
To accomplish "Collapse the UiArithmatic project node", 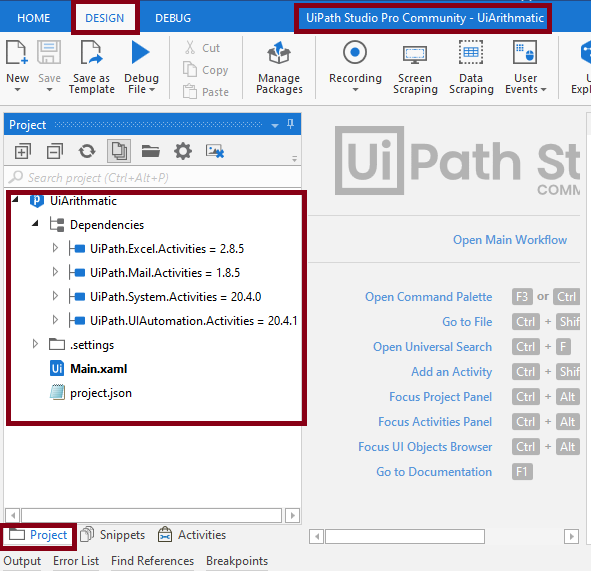I will 15,199.
